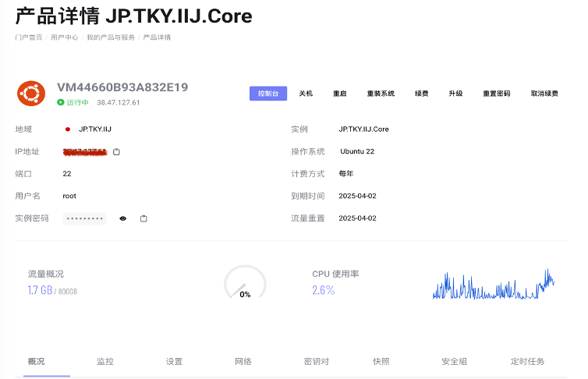Screen dimensions: 588x379
Task: Switch to the 监控 monitoring tab
Action: [x=105, y=361]
